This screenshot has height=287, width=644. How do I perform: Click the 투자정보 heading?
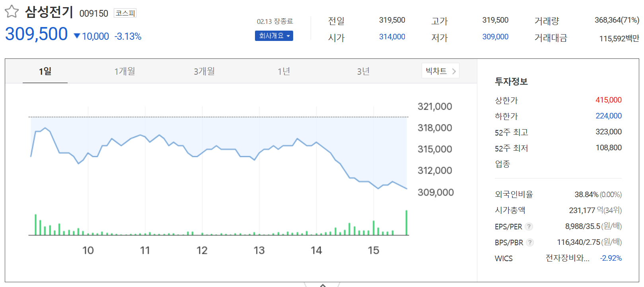click(511, 81)
